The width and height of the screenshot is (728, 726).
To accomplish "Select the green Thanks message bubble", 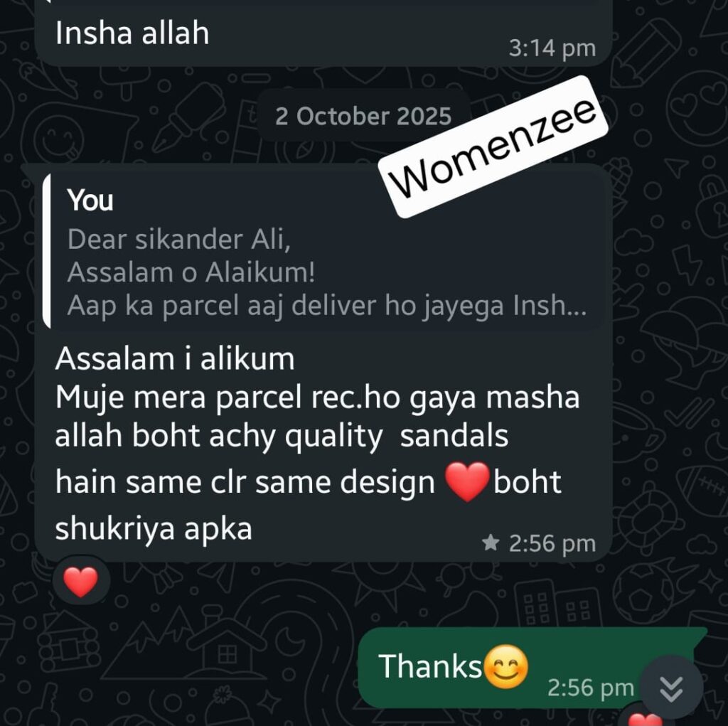I will coord(529,668).
